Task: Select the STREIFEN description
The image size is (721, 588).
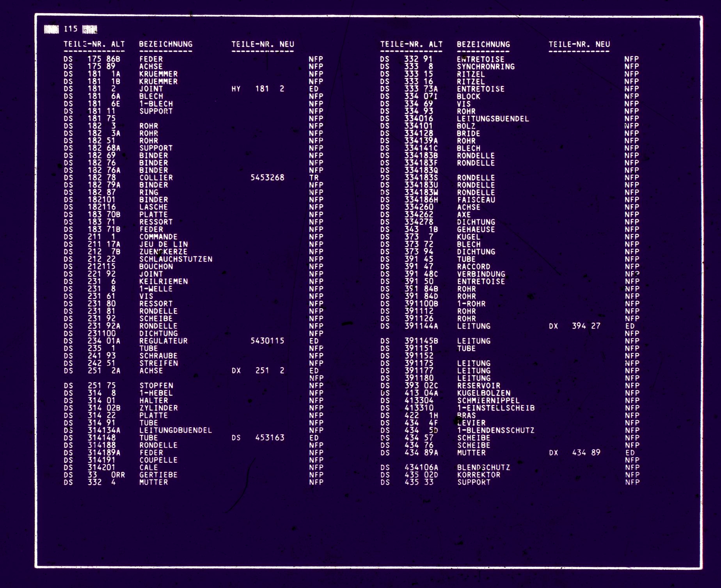Action: 158,363
